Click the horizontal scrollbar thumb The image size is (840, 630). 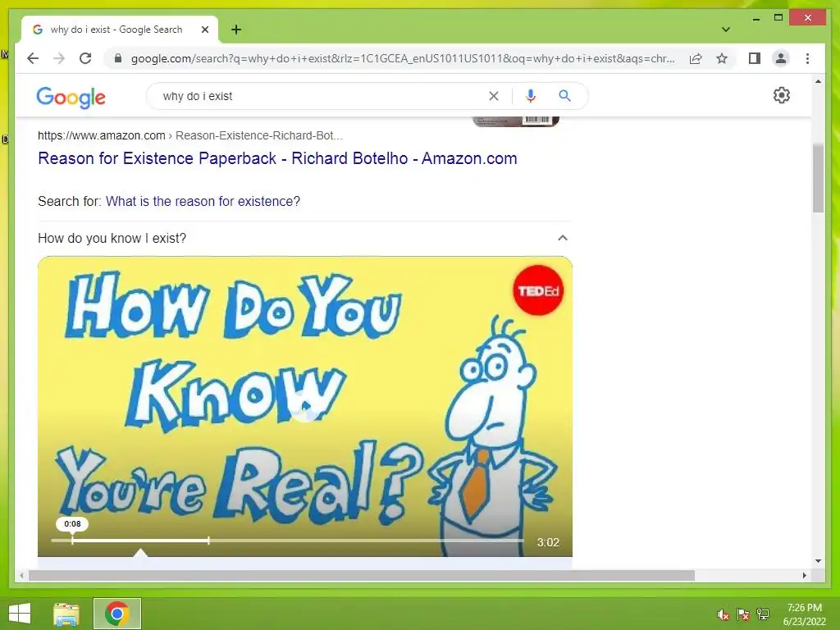(x=362, y=575)
